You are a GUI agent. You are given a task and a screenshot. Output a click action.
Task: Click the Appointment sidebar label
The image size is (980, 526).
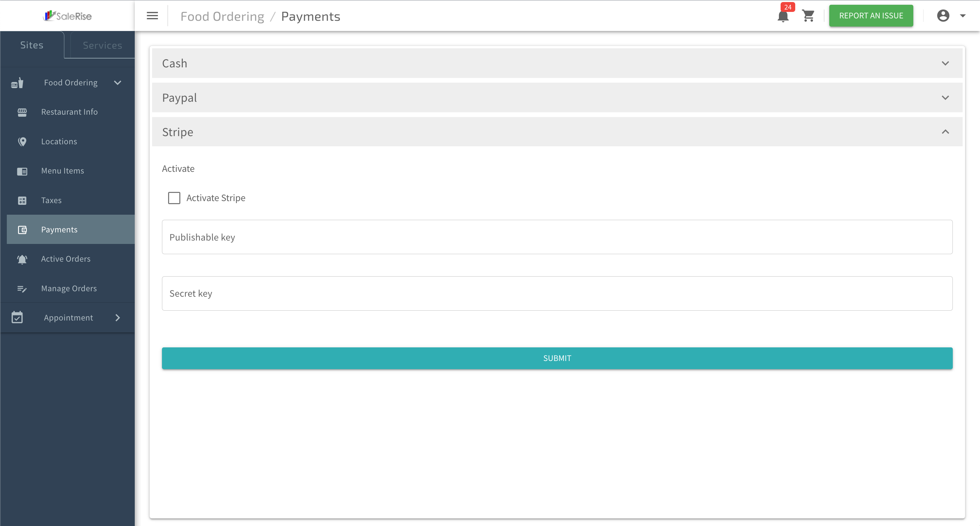68,317
